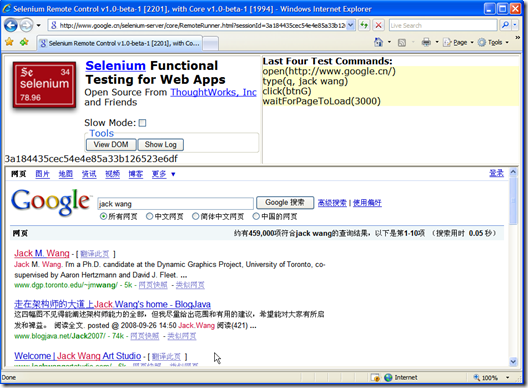Open the Jack M. Wang search result
The image size is (528, 388).
(x=42, y=253)
